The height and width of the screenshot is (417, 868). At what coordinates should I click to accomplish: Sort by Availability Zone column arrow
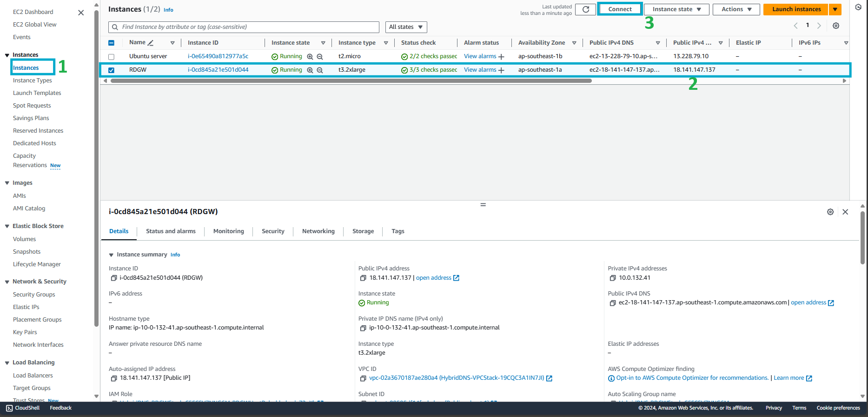[574, 43]
